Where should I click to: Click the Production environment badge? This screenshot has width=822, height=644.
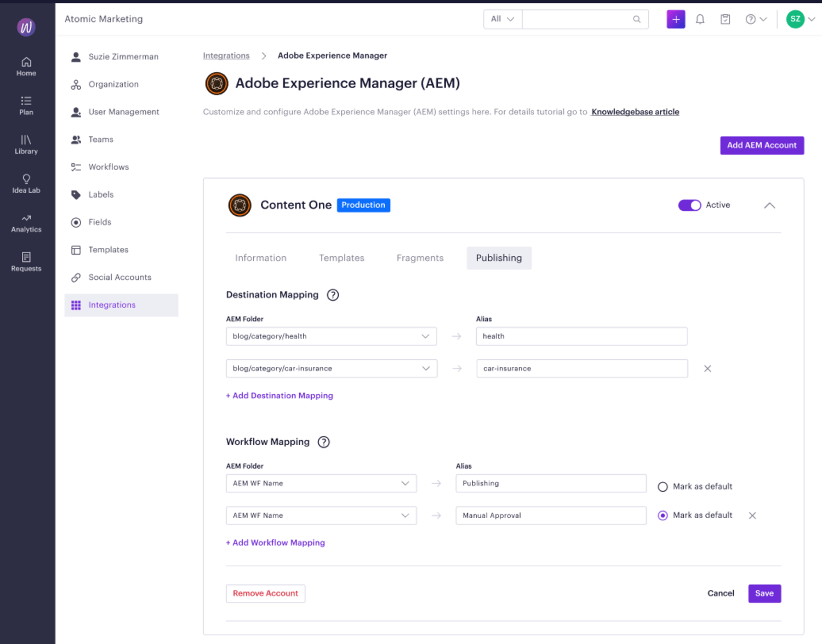(363, 205)
